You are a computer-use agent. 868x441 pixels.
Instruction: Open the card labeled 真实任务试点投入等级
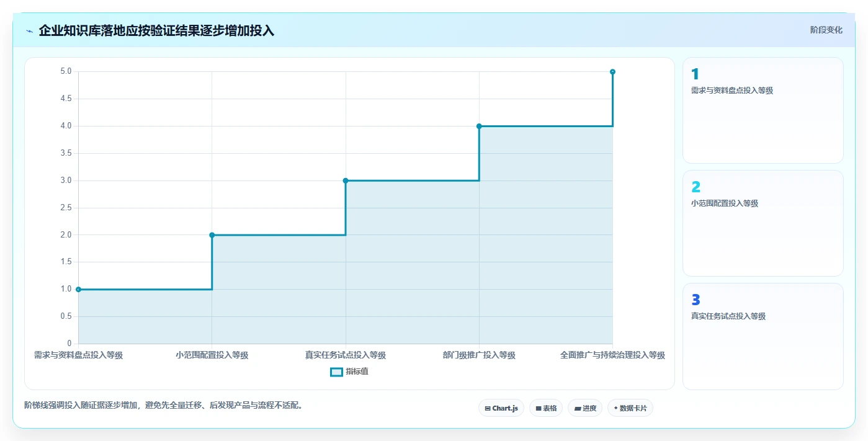763,336
